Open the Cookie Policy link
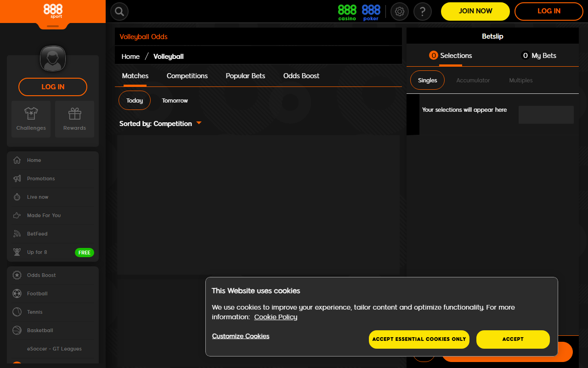 pos(276,317)
